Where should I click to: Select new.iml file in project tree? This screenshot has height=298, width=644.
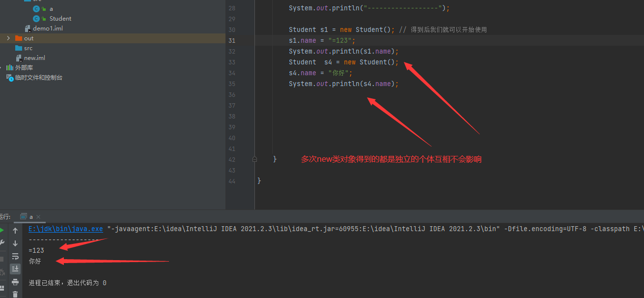pyautogui.click(x=34, y=58)
